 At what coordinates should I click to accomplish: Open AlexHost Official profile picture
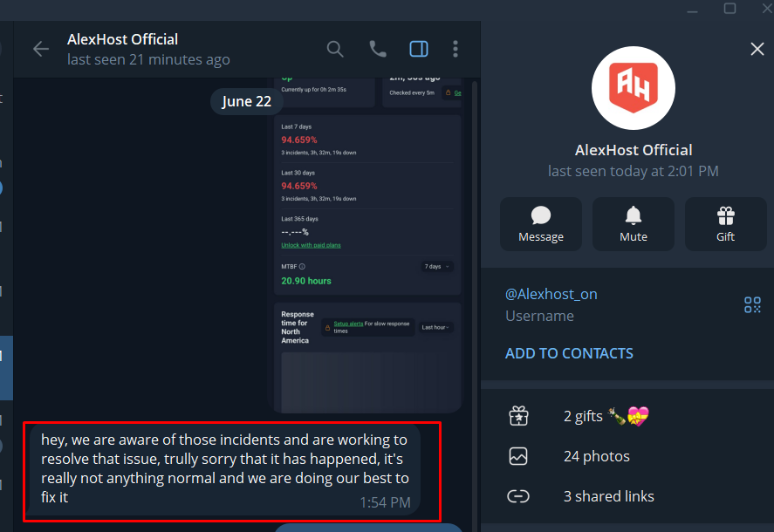(634, 88)
